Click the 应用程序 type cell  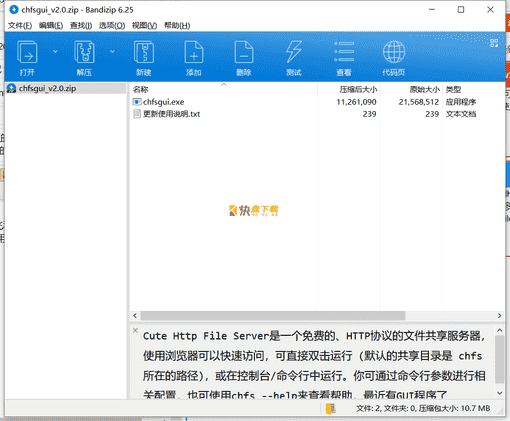461,102
